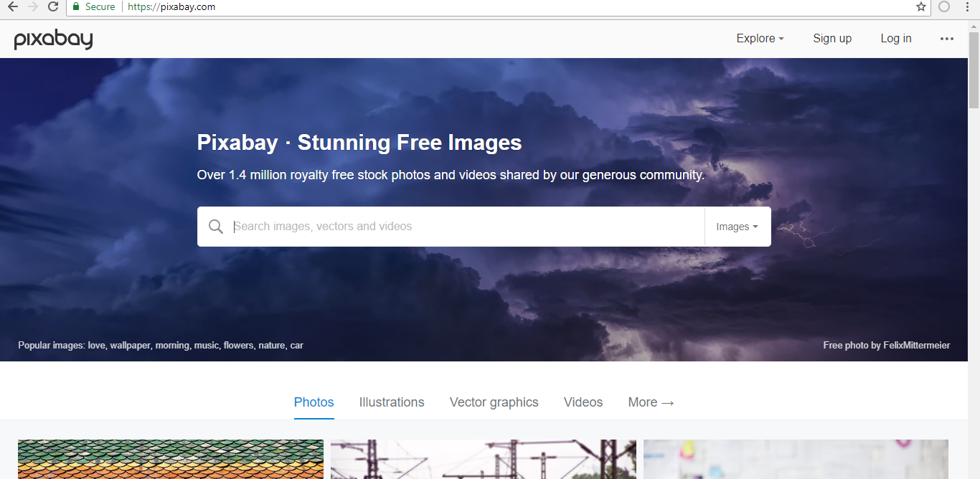Click popular image tag 'love'
Image resolution: width=980 pixels, height=479 pixels.
[96, 346]
